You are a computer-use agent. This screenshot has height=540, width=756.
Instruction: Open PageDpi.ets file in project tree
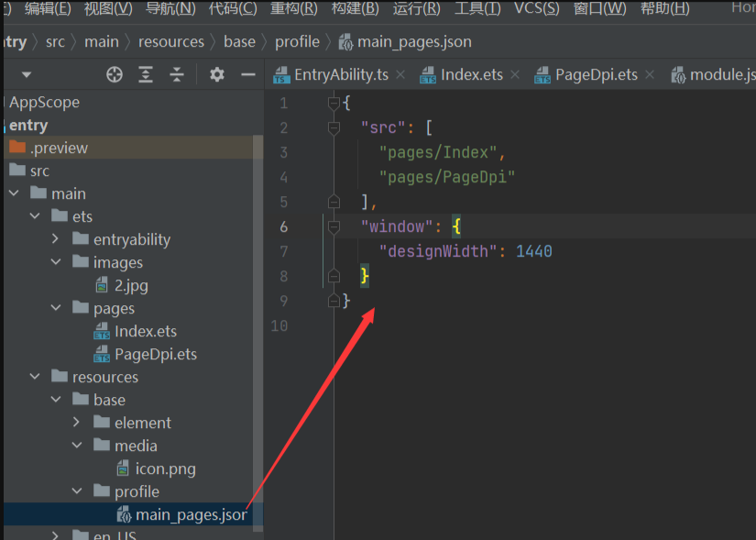click(155, 354)
